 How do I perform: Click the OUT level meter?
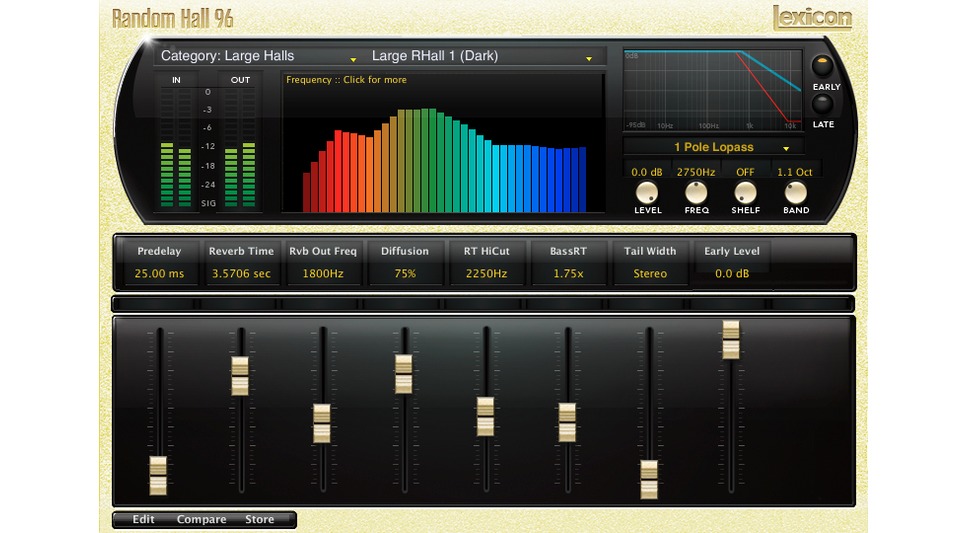tap(240, 147)
